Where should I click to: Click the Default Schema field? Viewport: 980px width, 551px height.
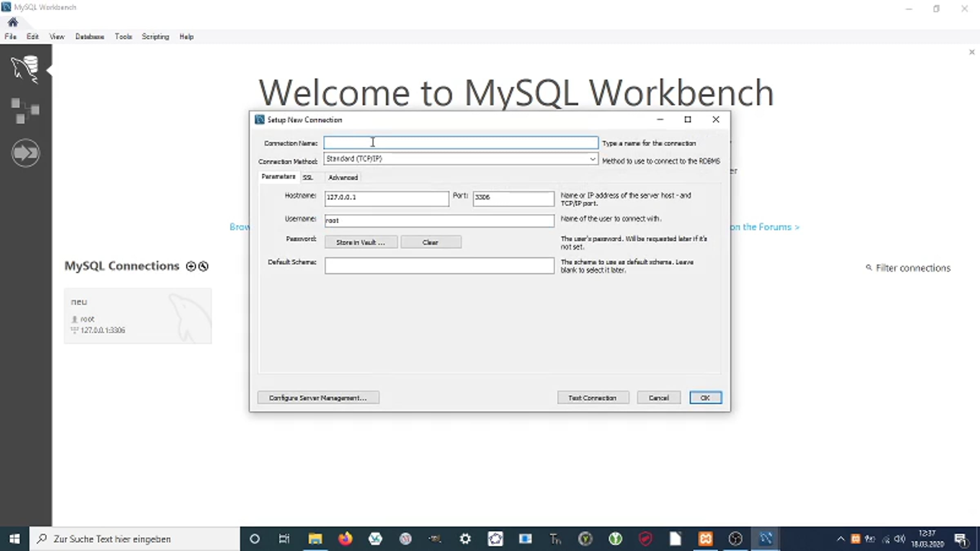[x=439, y=266]
